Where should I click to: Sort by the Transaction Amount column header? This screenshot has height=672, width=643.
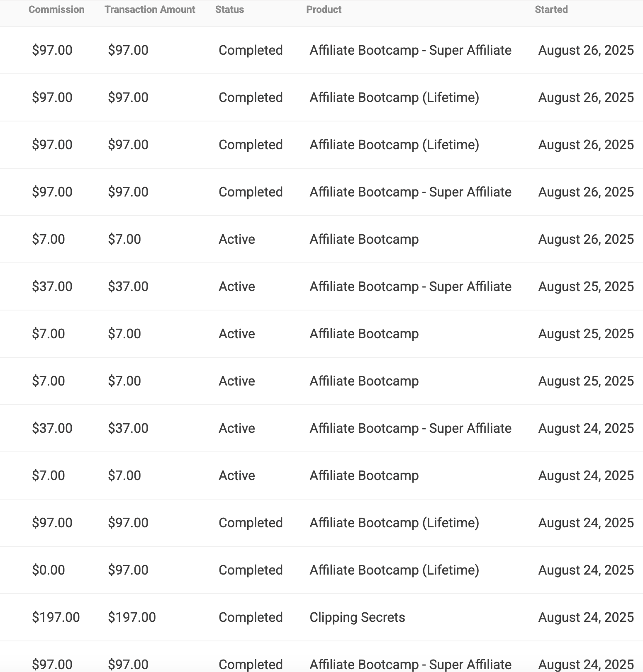pos(150,10)
